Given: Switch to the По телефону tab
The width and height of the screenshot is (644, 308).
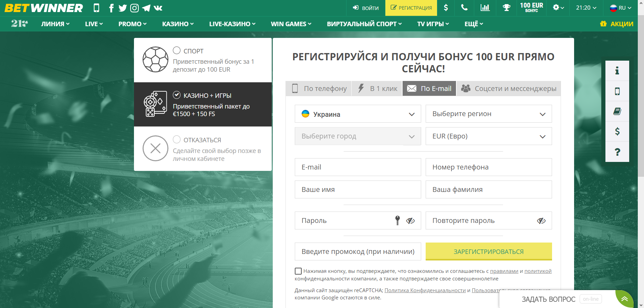Looking at the screenshot, I should coord(319,89).
